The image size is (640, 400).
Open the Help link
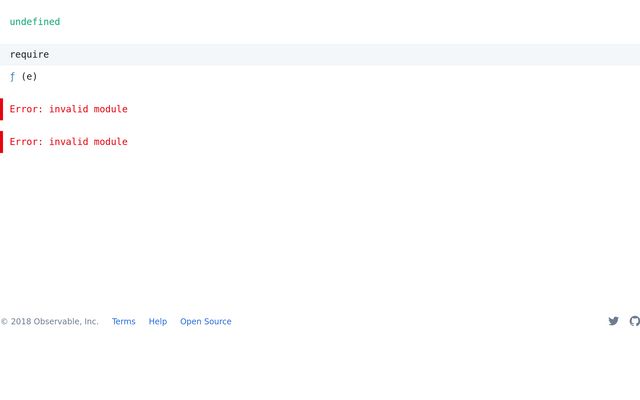coord(158,322)
